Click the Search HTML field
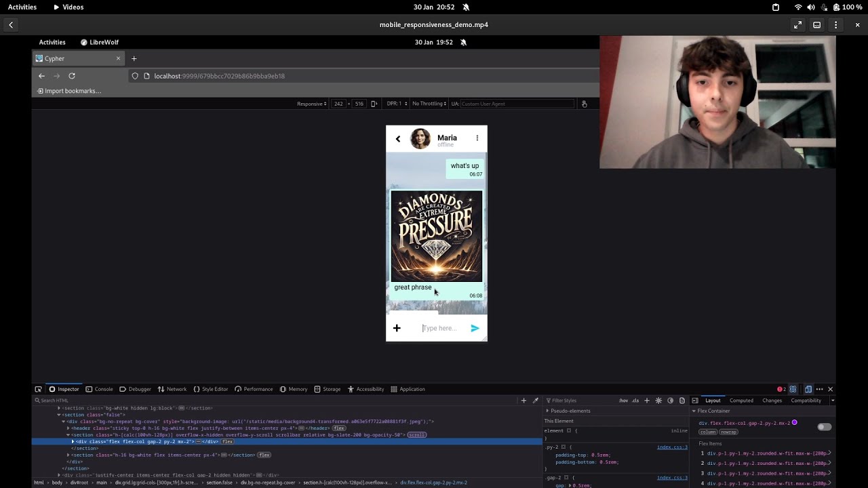 click(x=275, y=401)
